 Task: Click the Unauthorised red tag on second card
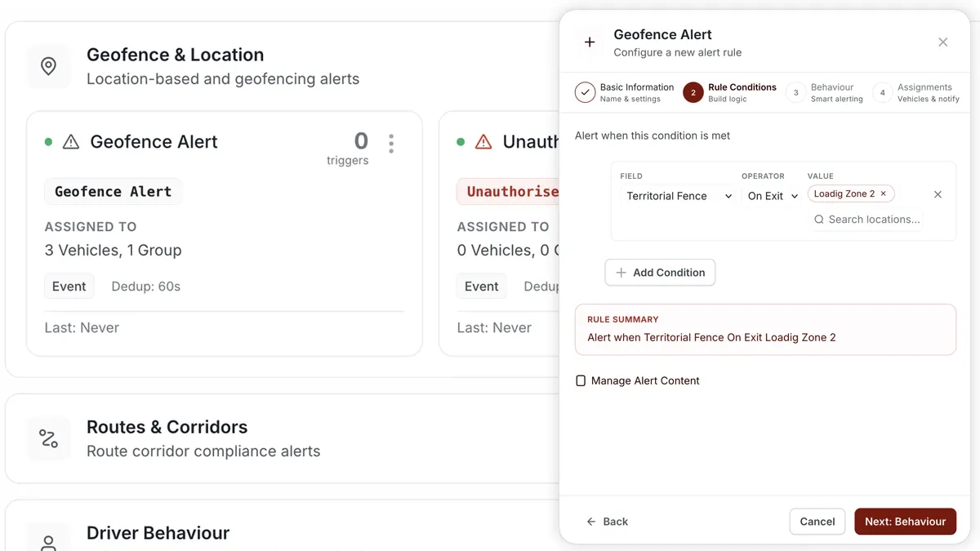click(x=509, y=192)
